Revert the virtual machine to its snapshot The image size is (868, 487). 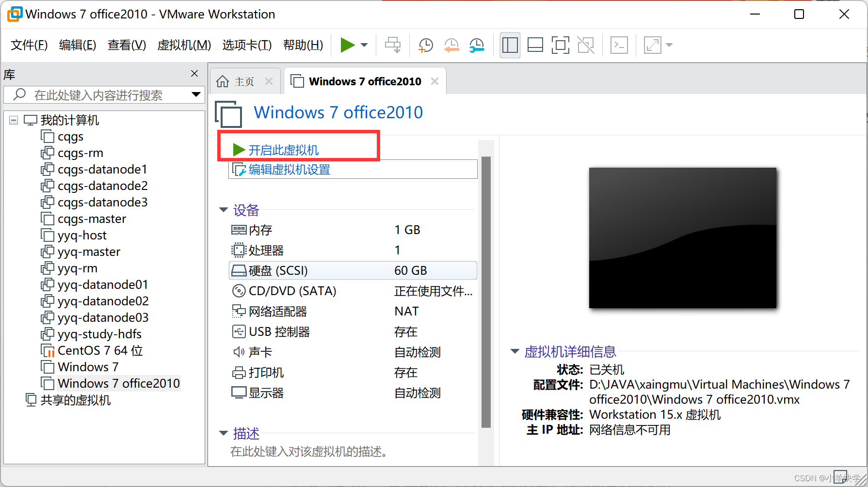pos(451,45)
